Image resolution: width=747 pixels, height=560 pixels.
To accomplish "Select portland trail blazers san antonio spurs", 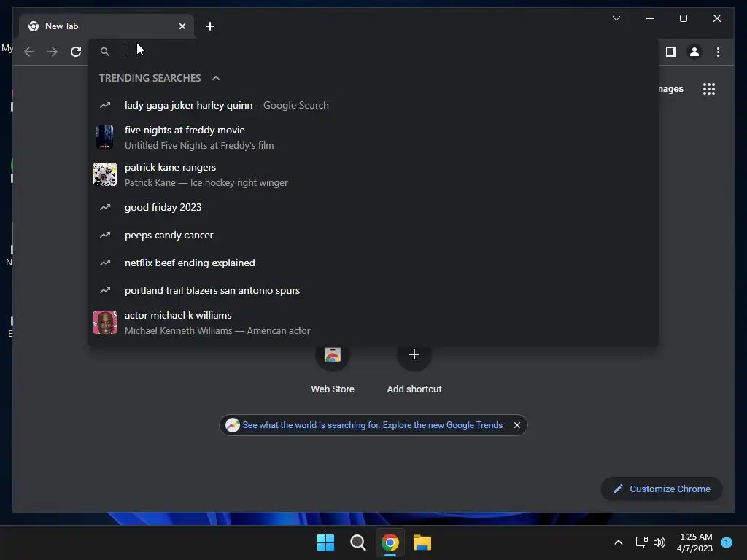I will 373,290.
